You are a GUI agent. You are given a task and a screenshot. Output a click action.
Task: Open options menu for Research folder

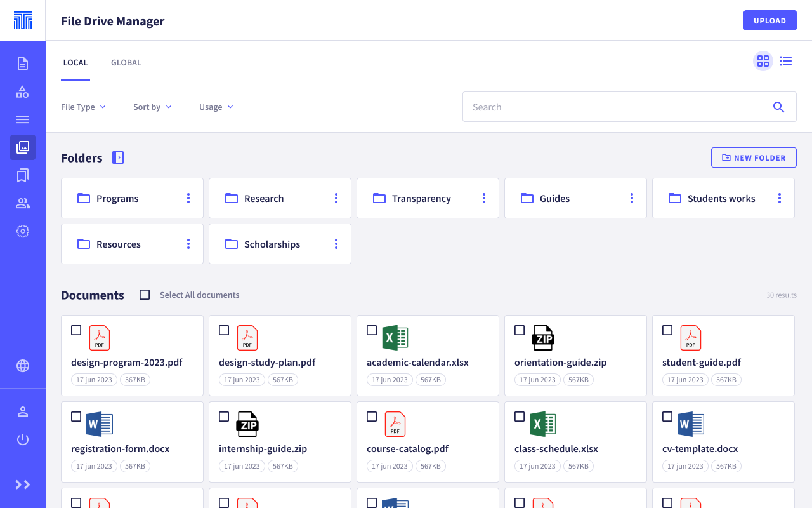[x=336, y=198]
